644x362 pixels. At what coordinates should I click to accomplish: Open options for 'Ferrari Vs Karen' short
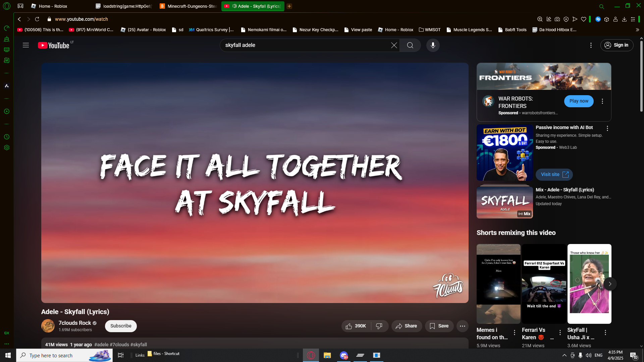point(560,333)
